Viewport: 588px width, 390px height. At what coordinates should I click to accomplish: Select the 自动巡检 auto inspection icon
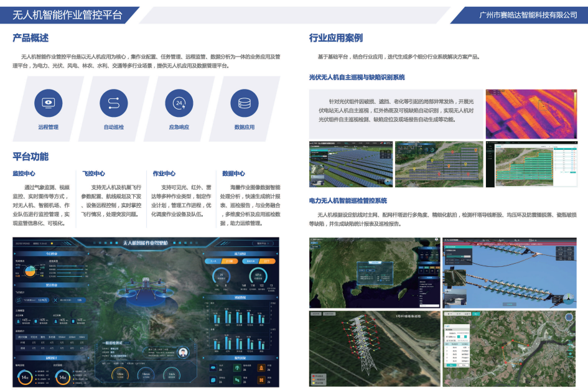[x=113, y=103]
